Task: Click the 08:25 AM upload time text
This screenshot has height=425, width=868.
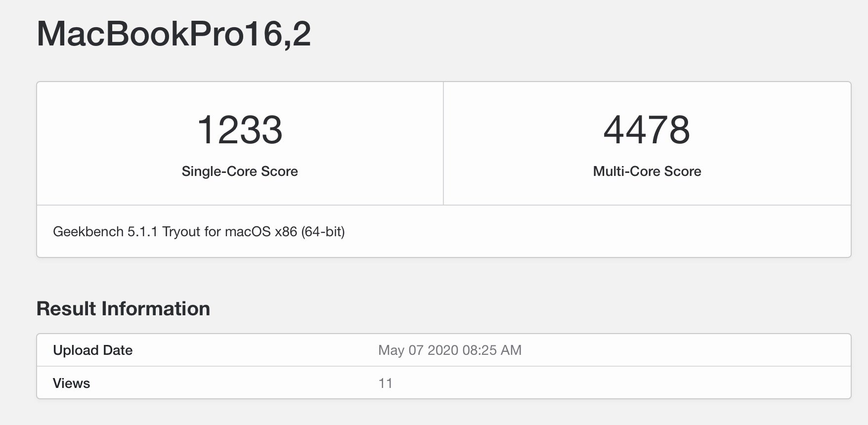Action: coord(492,350)
